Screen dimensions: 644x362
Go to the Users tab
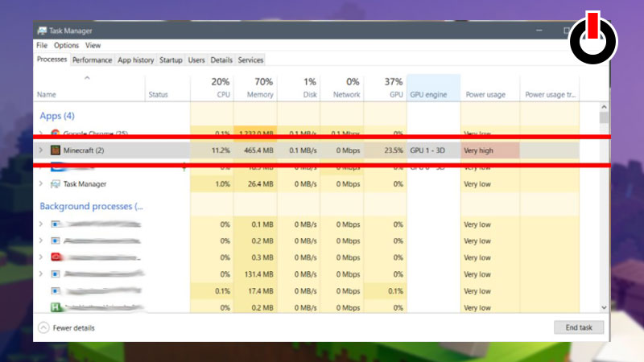196,60
